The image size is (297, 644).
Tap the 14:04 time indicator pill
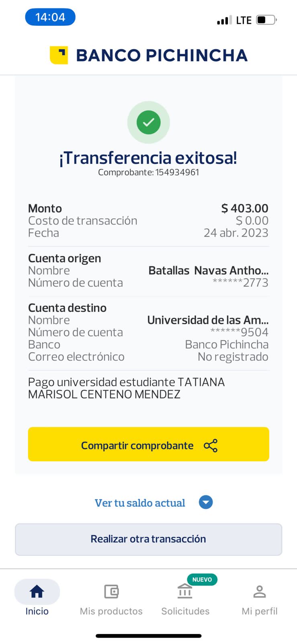[50, 17]
